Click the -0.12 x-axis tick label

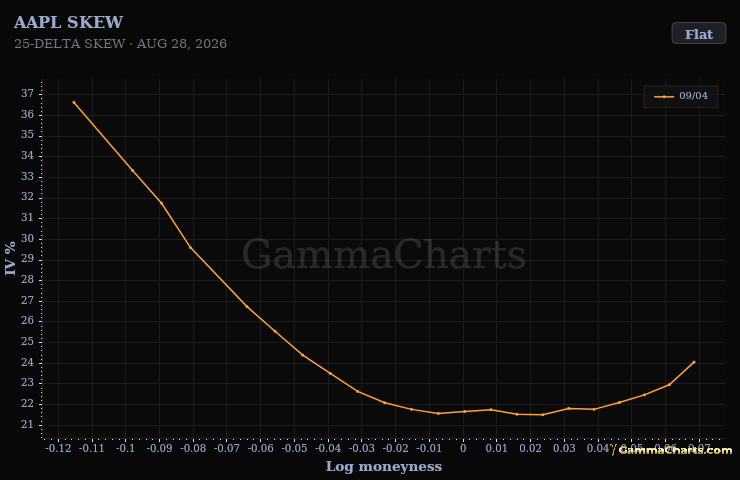click(x=59, y=448)
